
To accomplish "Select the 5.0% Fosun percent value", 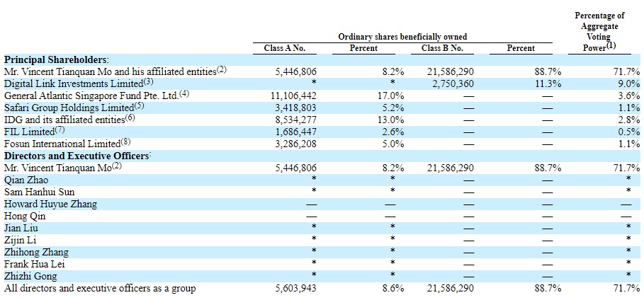I will point(395,144).
